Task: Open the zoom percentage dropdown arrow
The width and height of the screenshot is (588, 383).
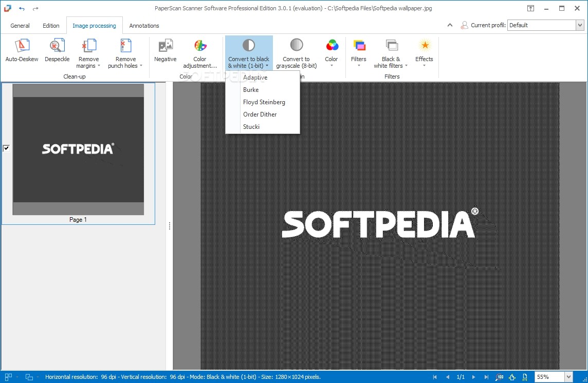Action: 568,377
